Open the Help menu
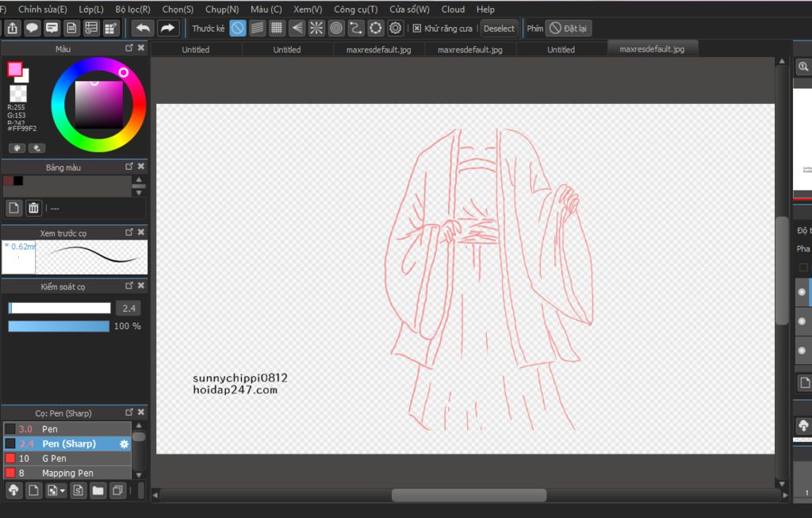Viewport: 812px width, 518px height. point(485,10)
